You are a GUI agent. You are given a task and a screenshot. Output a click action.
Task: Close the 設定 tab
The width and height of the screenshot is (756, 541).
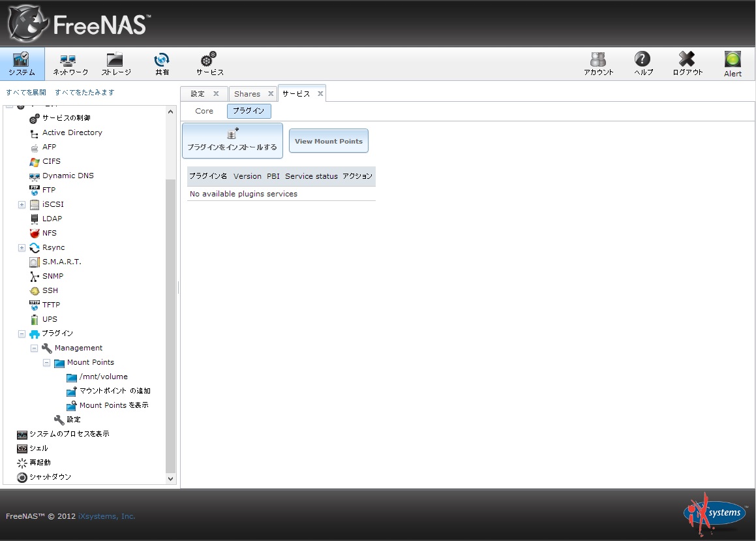point(216,94)
